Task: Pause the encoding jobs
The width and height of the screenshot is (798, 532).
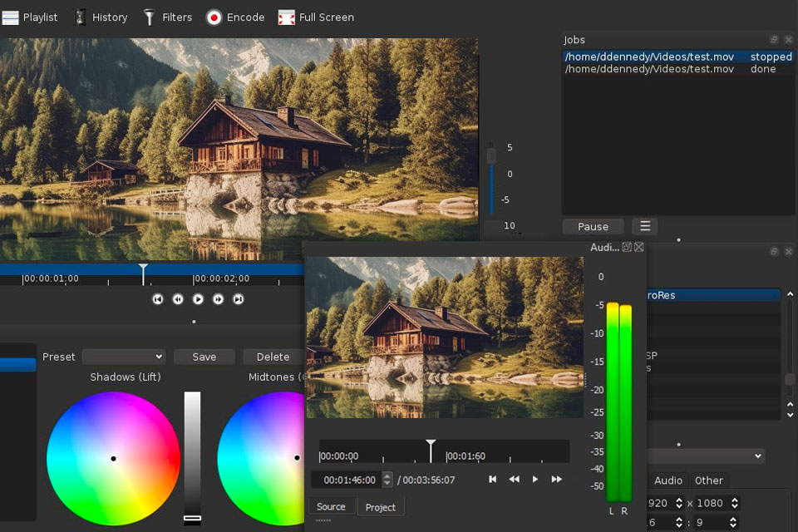Action: pyautogui.click(x=593, y=227)
